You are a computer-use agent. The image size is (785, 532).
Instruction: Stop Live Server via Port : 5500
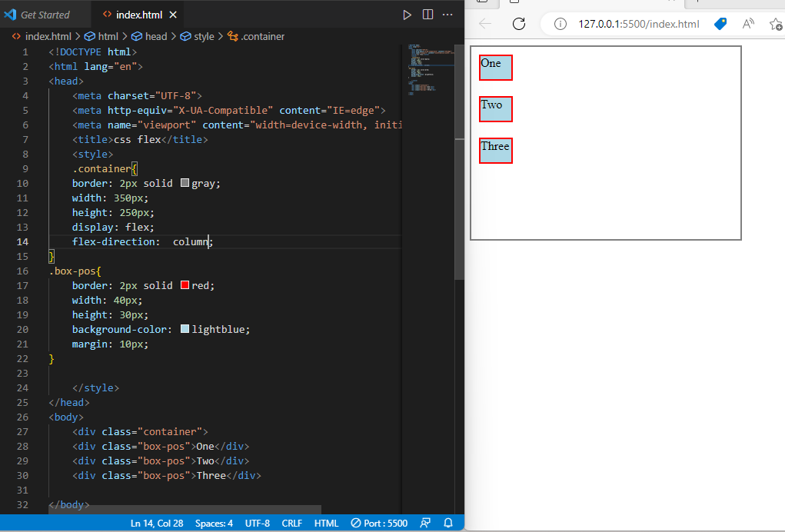click(x=379, y=523)
